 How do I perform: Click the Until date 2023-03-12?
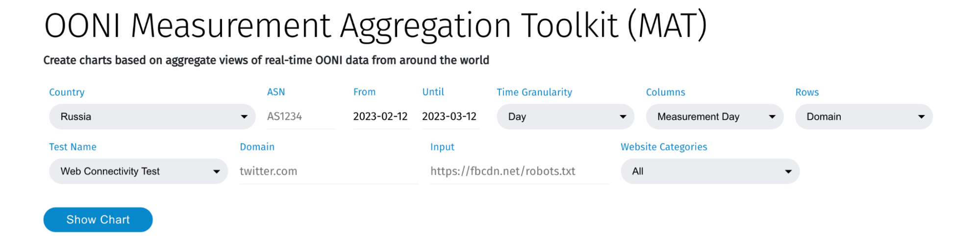coord(450,117)
